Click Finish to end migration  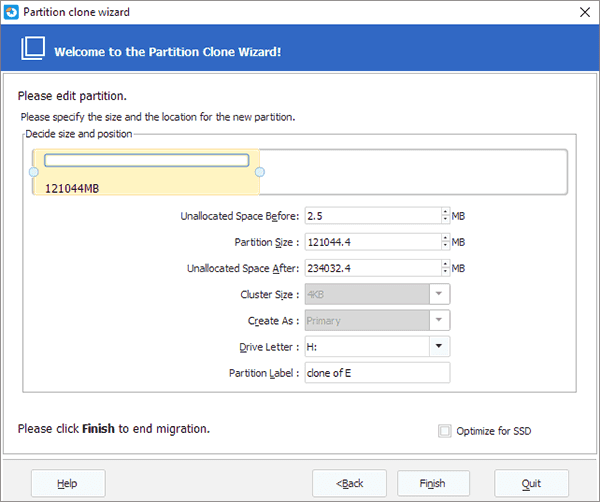point(433,483)
